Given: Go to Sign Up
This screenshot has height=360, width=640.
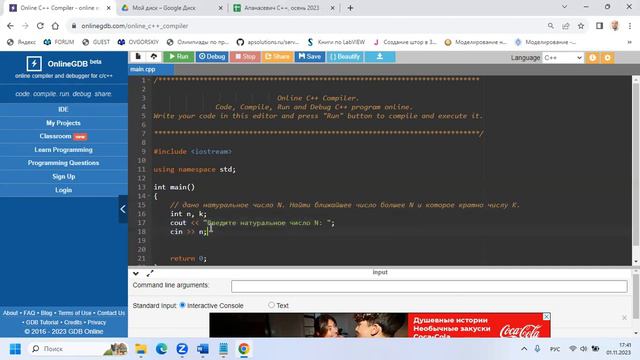Looking at the screenshot, I should coord(63,176).
